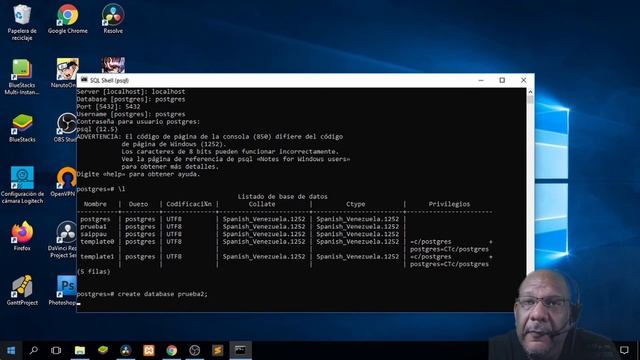
Task: Launch Google Chrome from the desktop
Action: [67, 19]
